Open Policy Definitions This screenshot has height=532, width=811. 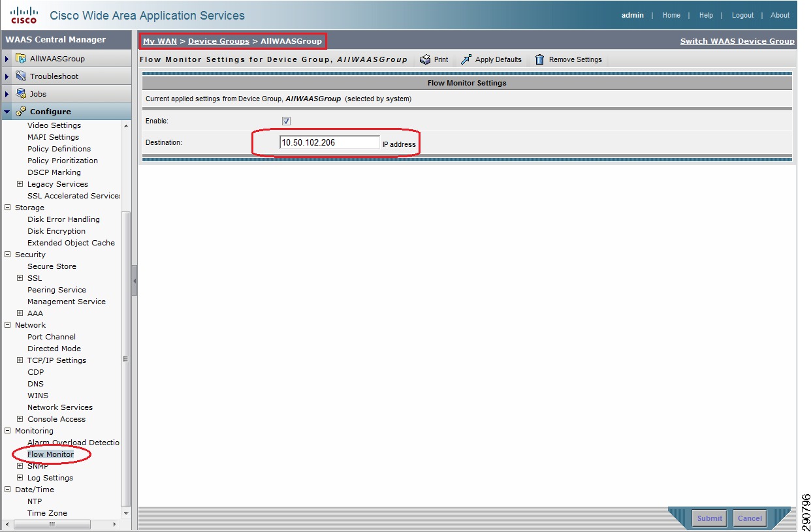[x=59, y=149]
